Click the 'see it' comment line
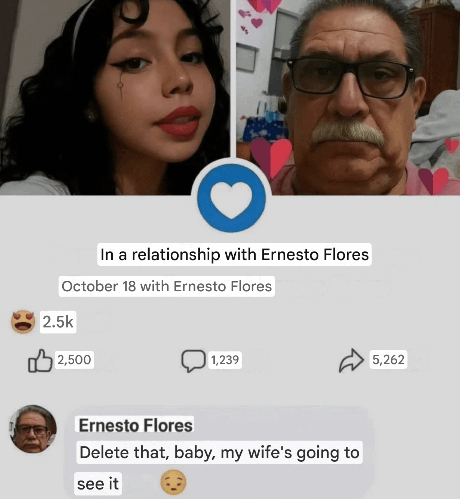 tap(98, 484)
